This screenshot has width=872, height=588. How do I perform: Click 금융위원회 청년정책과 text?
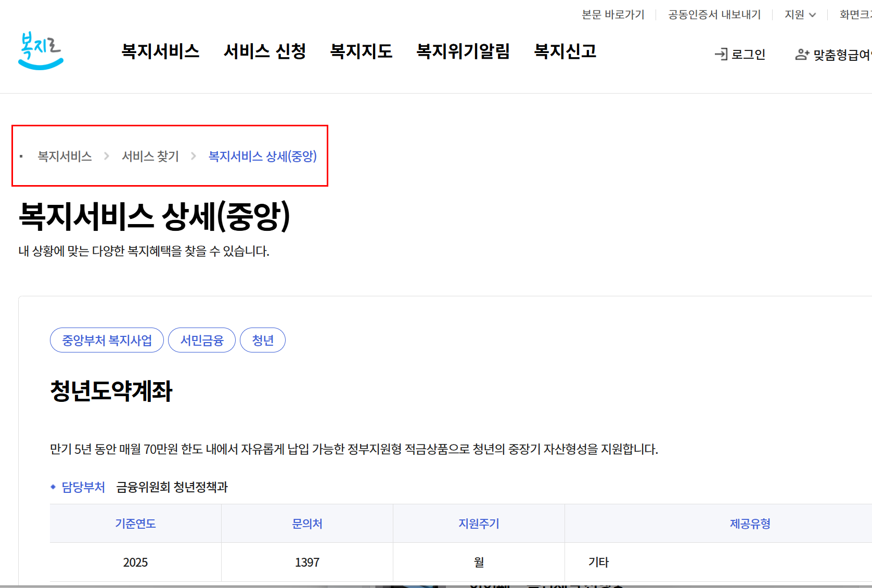[x=172, y=487]
